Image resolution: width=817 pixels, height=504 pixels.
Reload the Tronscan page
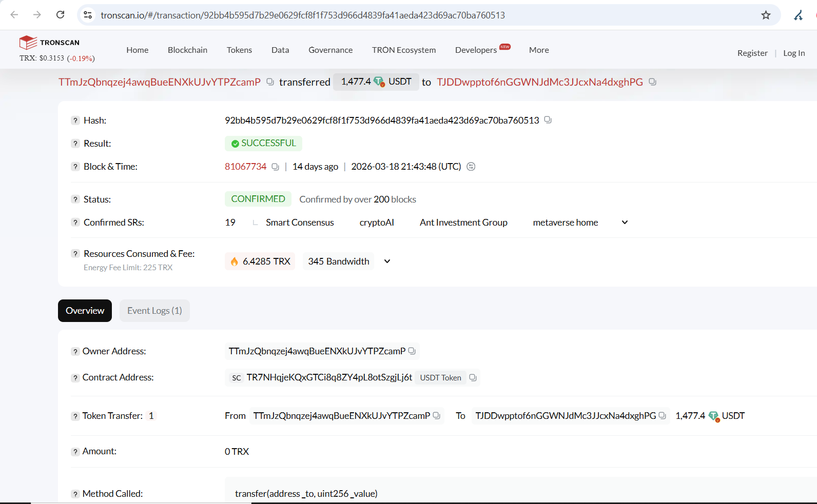pos(61,15)
